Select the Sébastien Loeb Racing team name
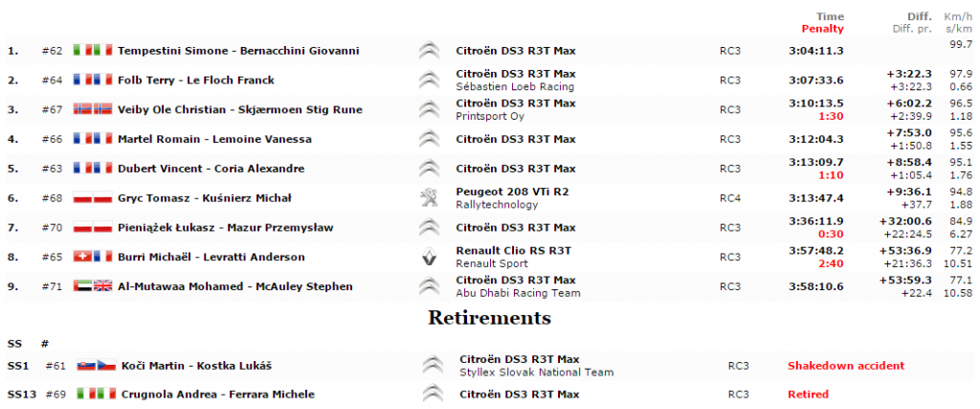The height and width of the screenshot is (409, 980). 515,87
